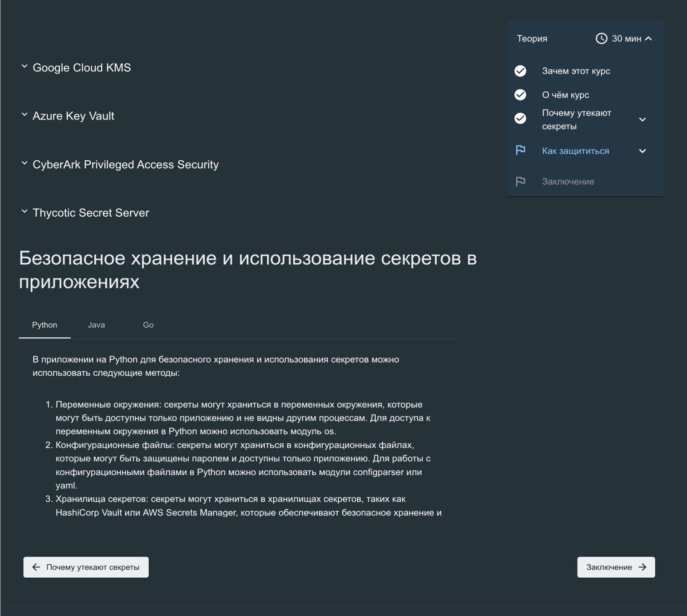
Task: Click the Теория panel title
Action: coord(532,38)
